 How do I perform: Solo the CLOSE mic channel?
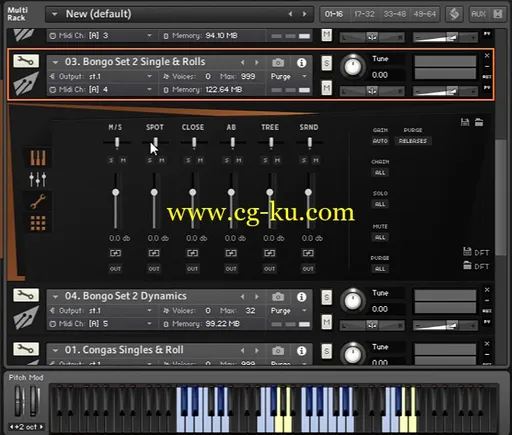[188, 161]
